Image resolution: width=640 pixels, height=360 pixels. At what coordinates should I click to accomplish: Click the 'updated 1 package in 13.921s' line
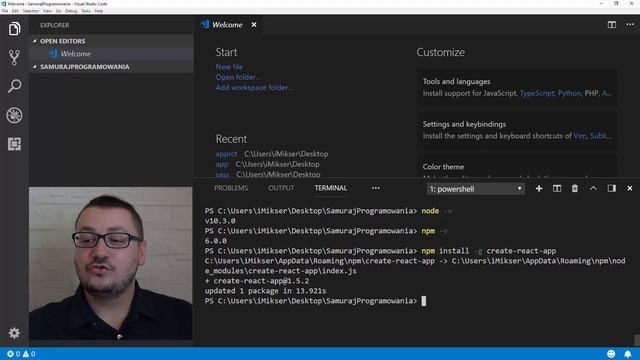pos(265,291)
